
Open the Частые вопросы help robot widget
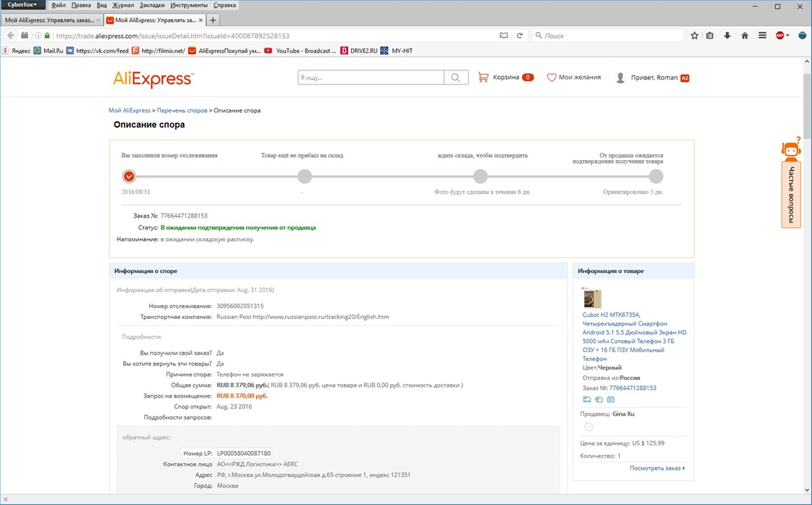coord(791,183)
